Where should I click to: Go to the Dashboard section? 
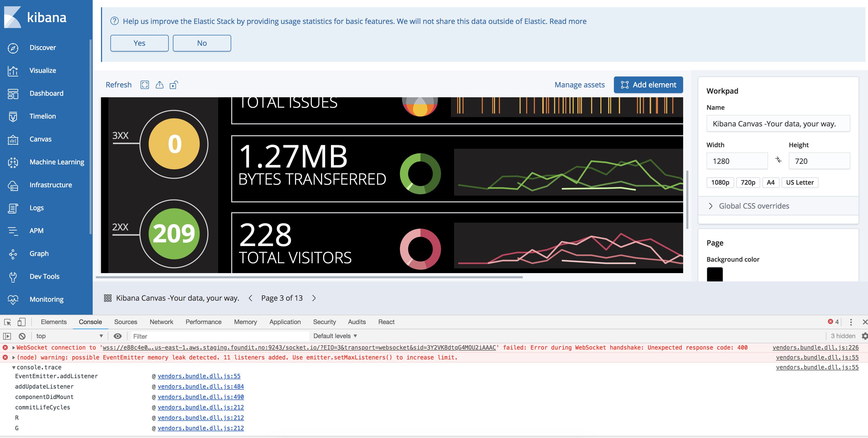(x=47, y=93)
